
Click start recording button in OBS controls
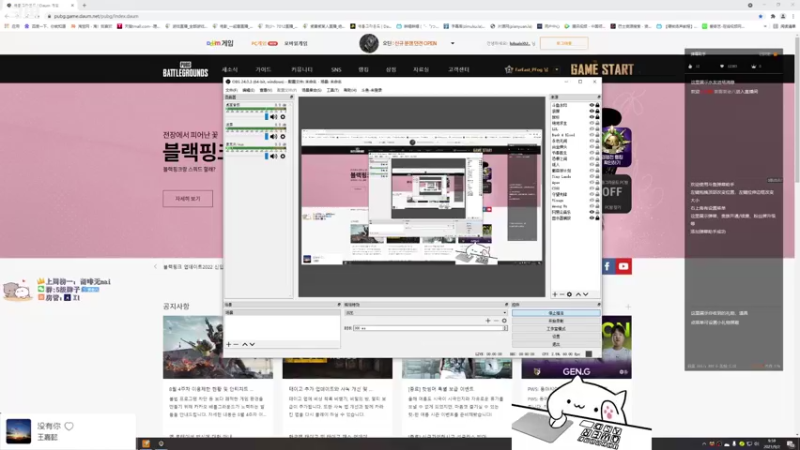556,321
